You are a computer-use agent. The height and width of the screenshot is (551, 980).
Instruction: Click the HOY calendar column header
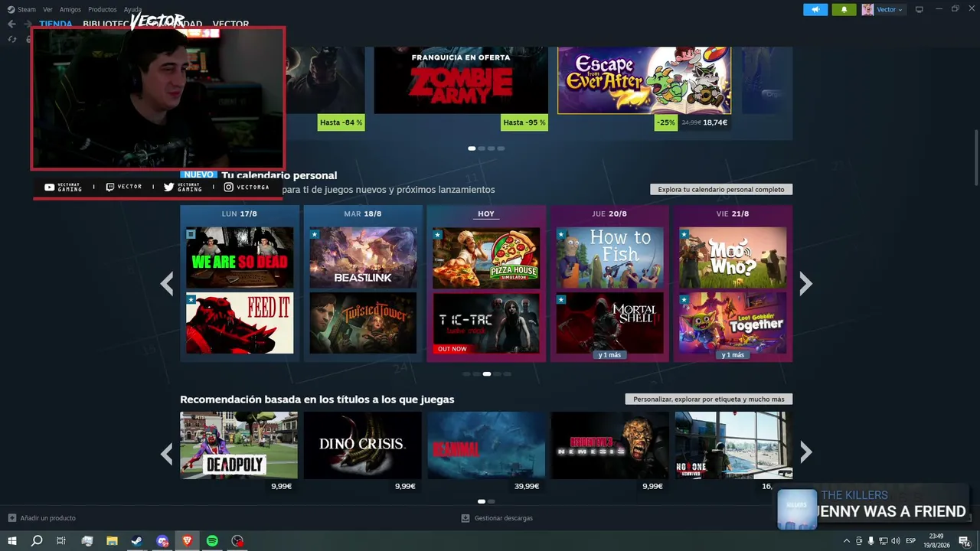click(486, 214)
